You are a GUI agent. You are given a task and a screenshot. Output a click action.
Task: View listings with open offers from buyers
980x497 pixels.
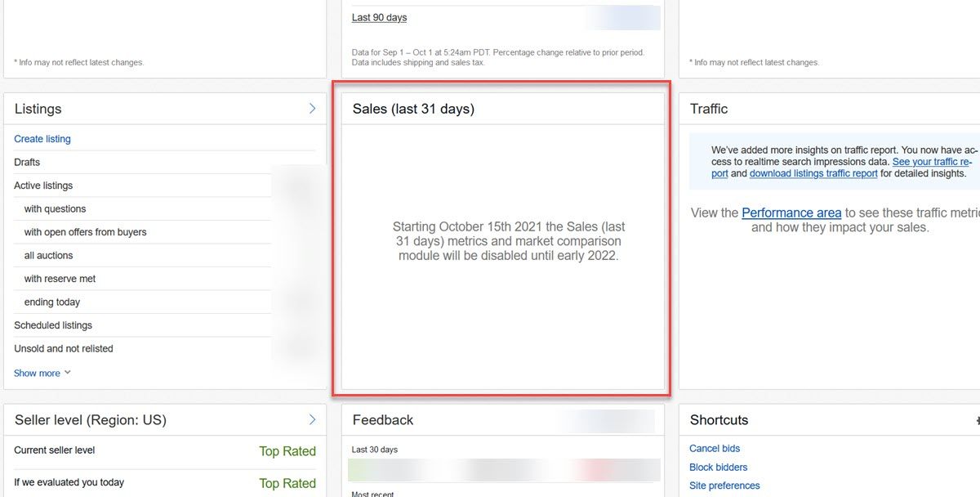tap(85, 232)
